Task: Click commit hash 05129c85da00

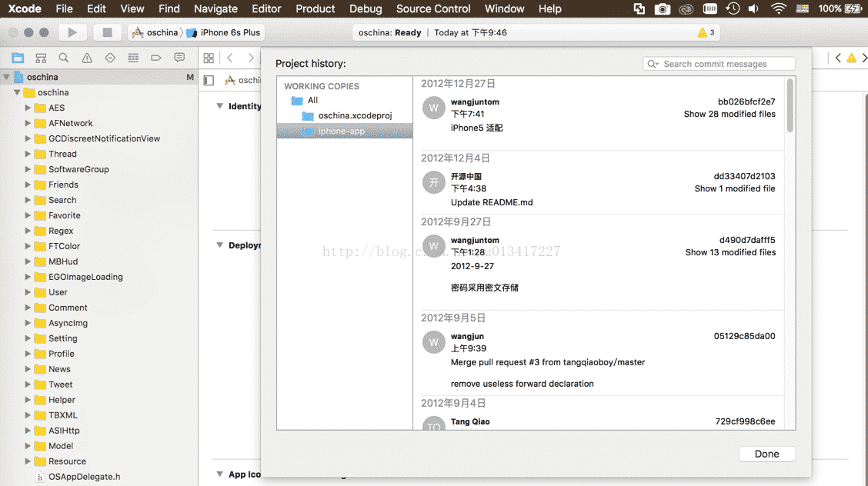Action: pos(745,336)
